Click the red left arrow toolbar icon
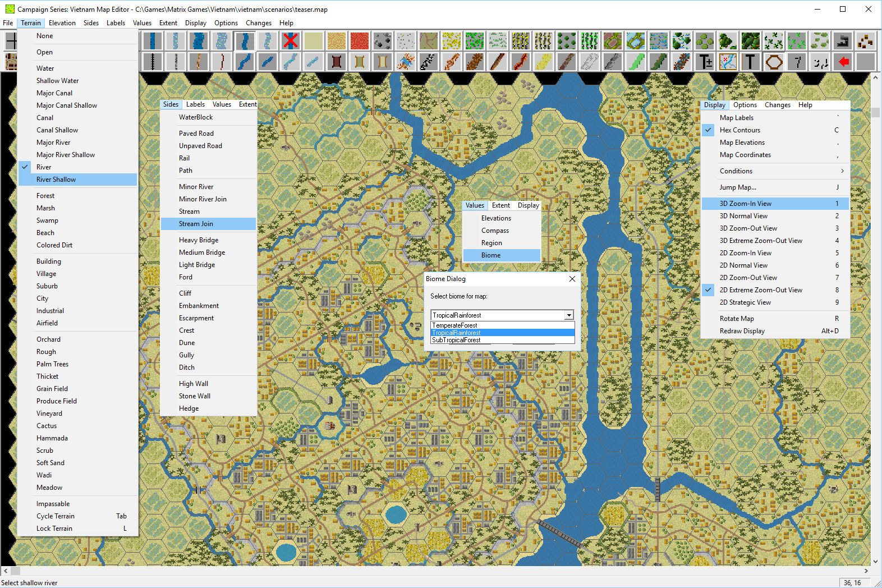Image resolution: width=882 pixels, height=588 pixels. [x=843, y=61]
